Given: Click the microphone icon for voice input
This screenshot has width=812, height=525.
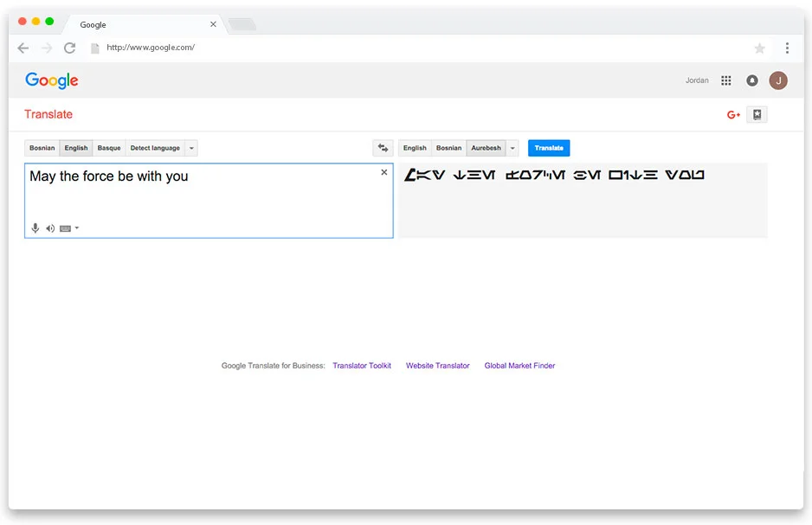Looking at the screenshot, I should (35, 227).
